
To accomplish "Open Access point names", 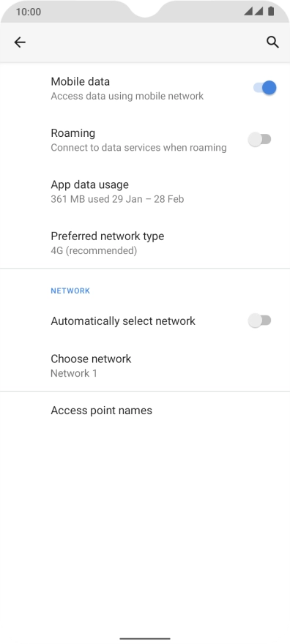I will (x=145, y=411).
